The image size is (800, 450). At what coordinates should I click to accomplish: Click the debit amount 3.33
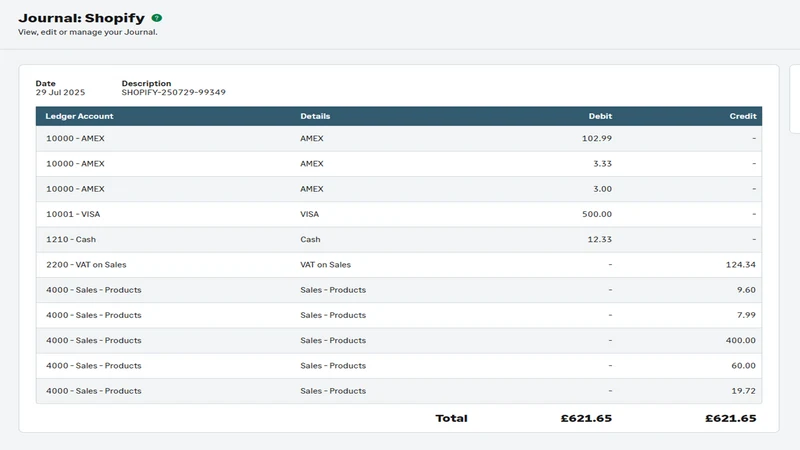pyautogui.click(x=602, y=164)
